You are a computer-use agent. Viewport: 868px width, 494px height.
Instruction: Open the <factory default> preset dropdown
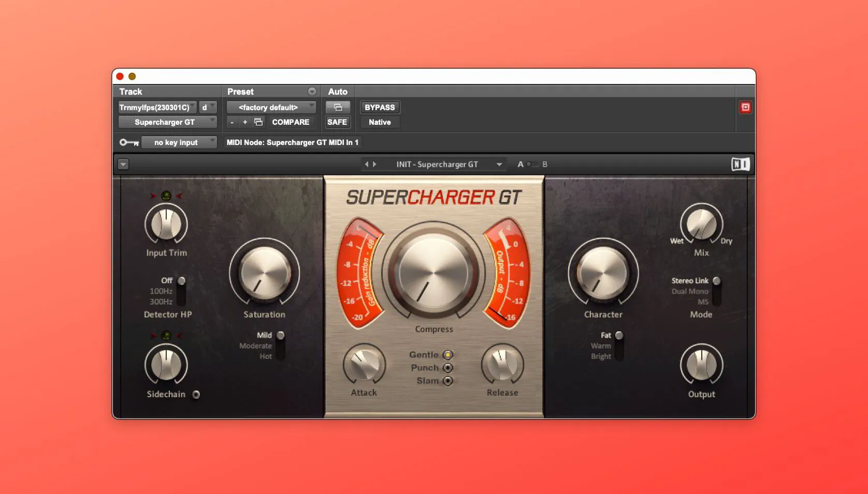tap(270, 107)
